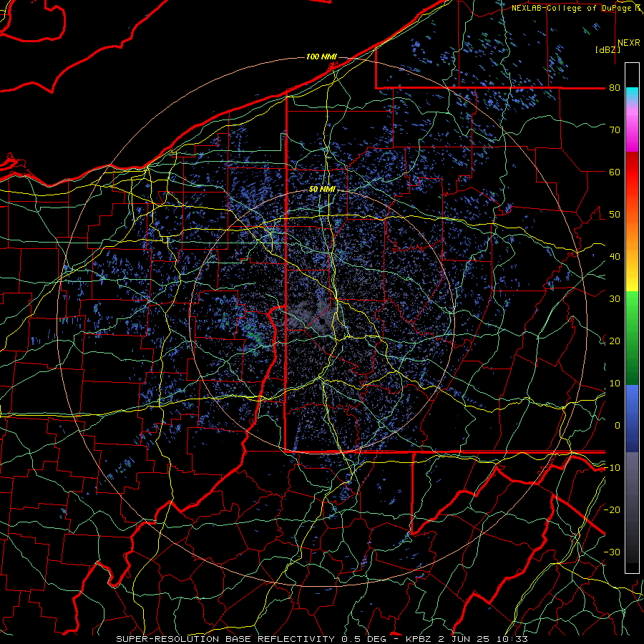Click the cyan segment of the color bar

click(632, 93)
